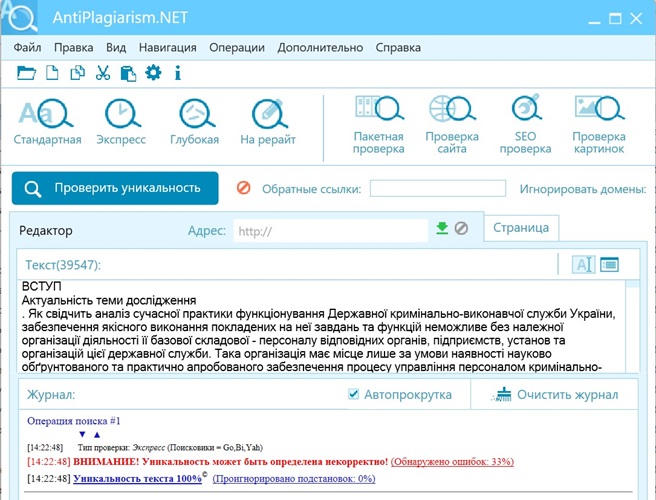Open SEO проверка tool
The image size is (656, 500).
coord(525,126)
